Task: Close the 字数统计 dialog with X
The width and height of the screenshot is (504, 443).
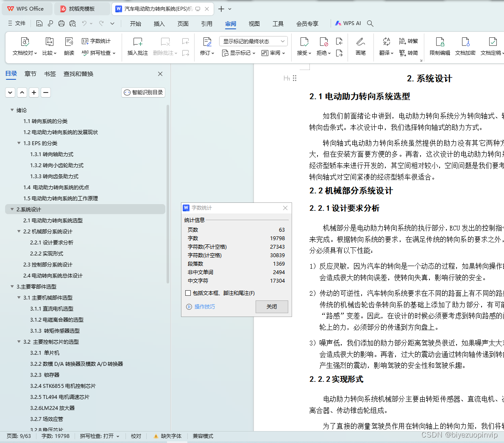Action: tap(285, 208)
